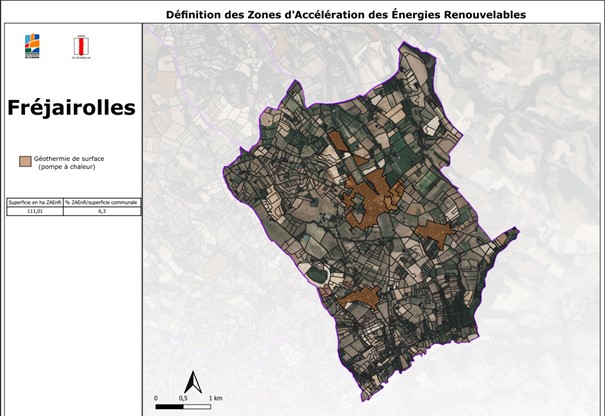Click the Géothermie de surface legend label

70,162
